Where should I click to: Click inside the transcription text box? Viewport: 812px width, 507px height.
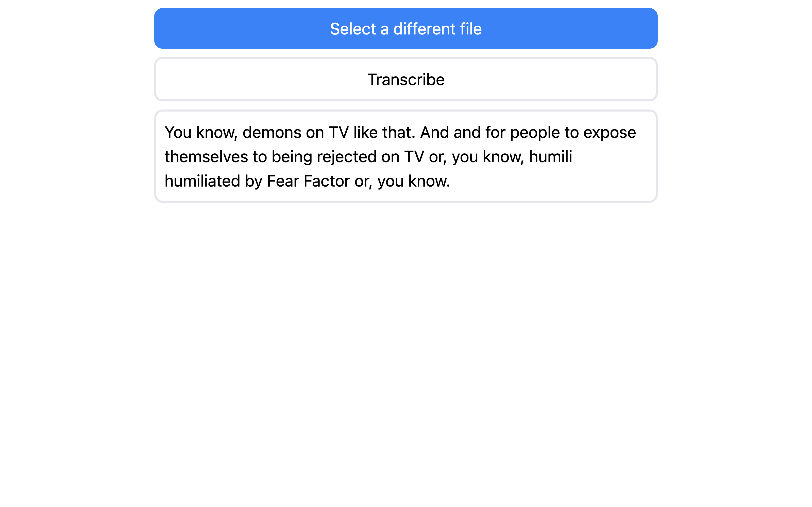[x=406, y=156]
